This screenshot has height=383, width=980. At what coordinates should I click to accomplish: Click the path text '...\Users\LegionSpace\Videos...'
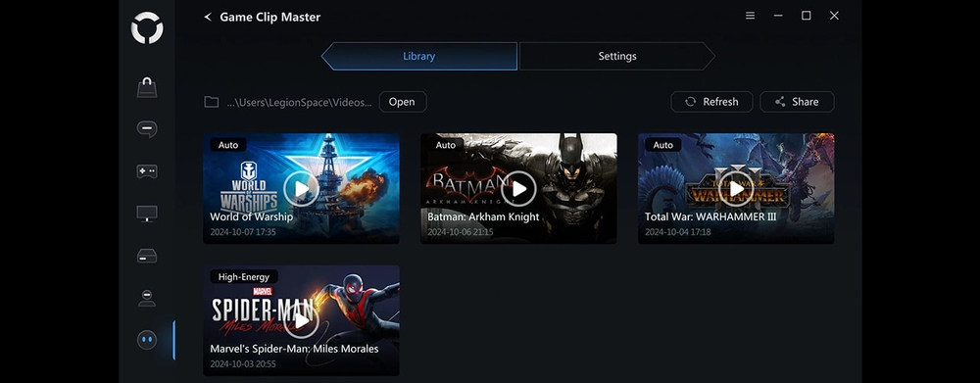(299, 103)
